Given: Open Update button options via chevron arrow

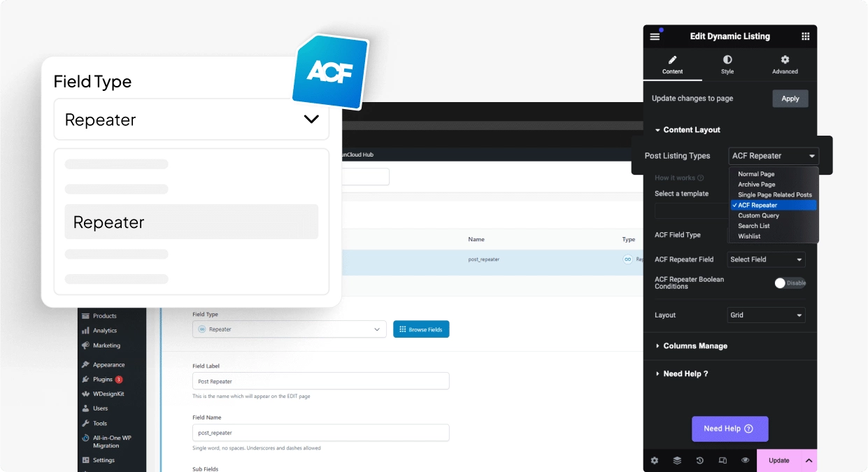Looking at the screenshot, I should [x=807, y=460].
